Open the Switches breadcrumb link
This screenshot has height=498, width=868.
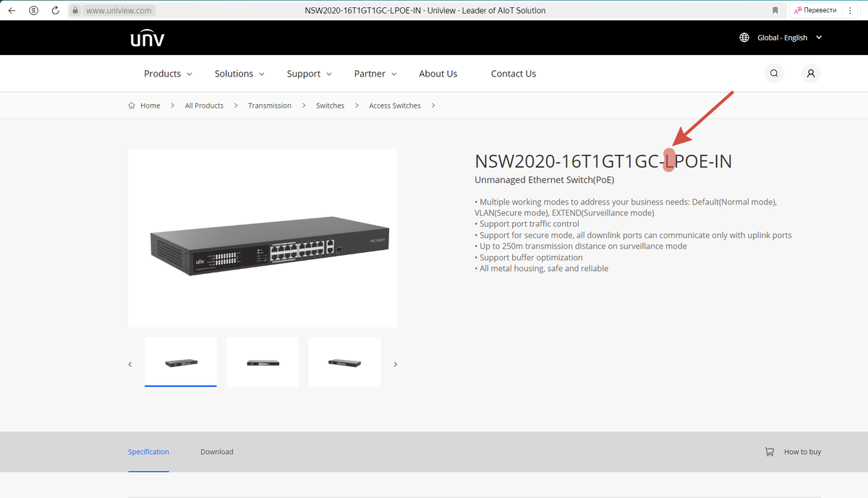click(330, 106)
